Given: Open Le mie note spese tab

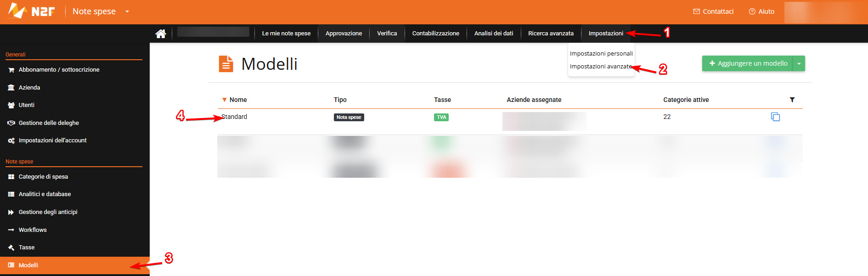Looking at the screenshot, I should pos(286,34).
